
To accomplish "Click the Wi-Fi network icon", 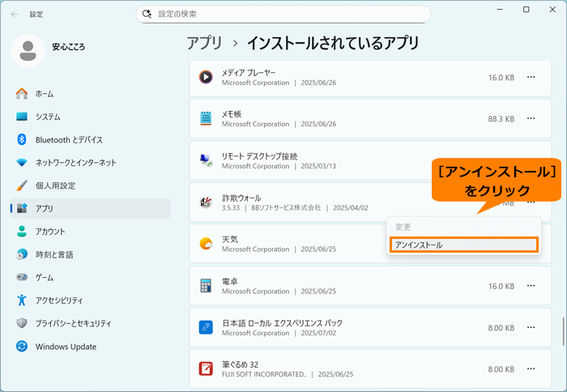I will [x=22, y=162].
